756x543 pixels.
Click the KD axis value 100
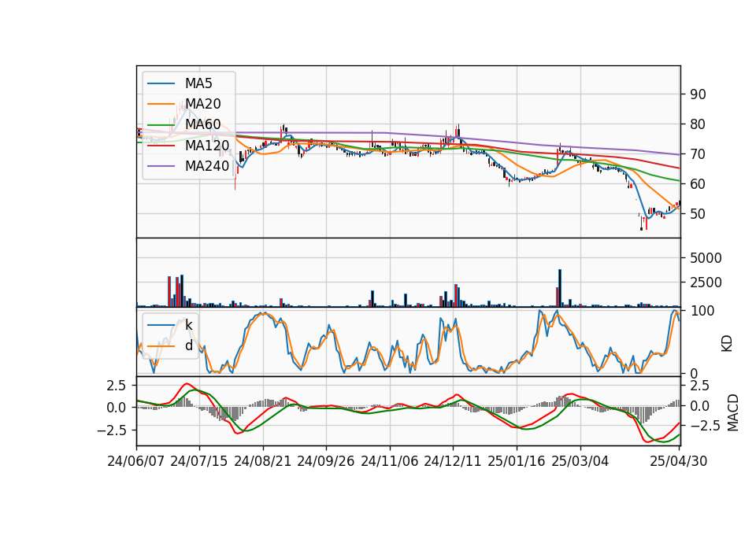coord(702,311)
